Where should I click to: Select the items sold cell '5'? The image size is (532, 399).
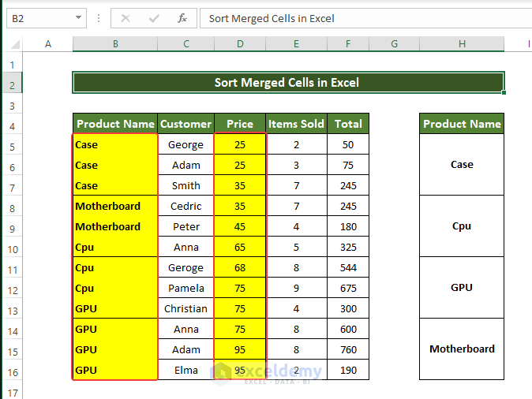pyautogui.click(x=297, y=247)
